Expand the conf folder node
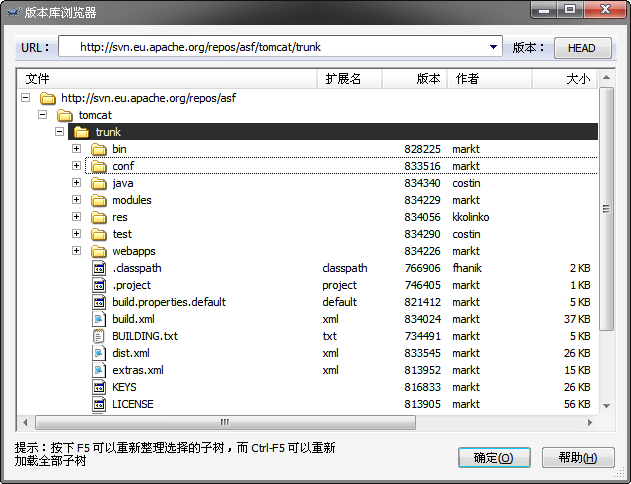631x484 pixels. pos(76,166)
